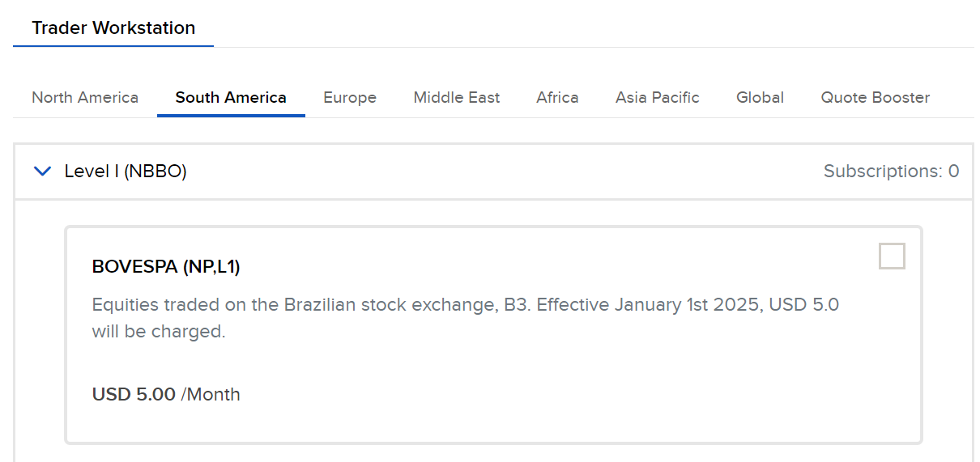Switch to the Asia Pacific tab
This screenshot has height=462, width=980.
657,98
